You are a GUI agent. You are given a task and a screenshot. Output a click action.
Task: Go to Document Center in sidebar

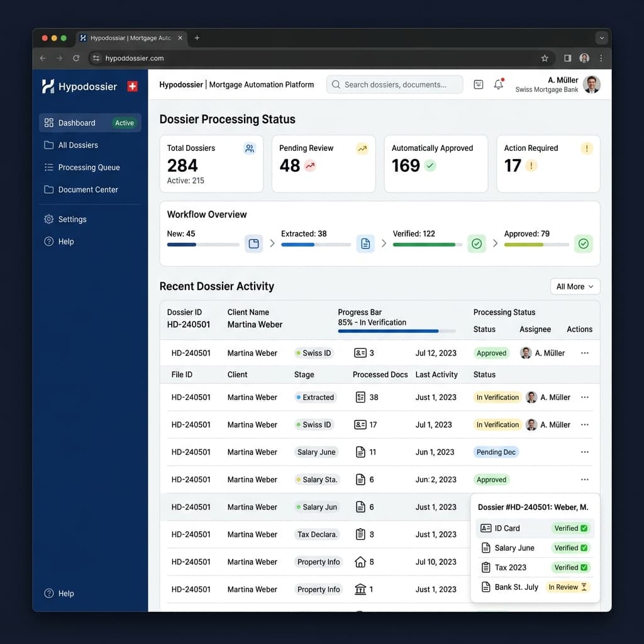(88, 189)
